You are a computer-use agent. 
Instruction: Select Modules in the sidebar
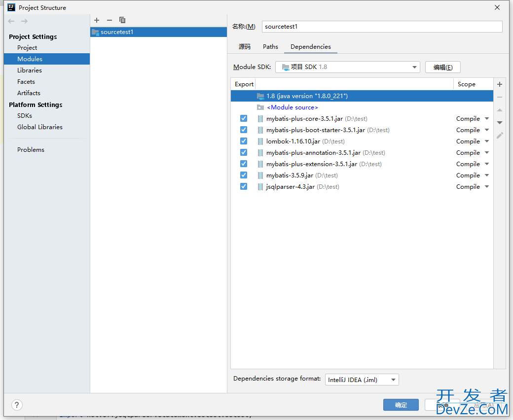tap(47, 59)
